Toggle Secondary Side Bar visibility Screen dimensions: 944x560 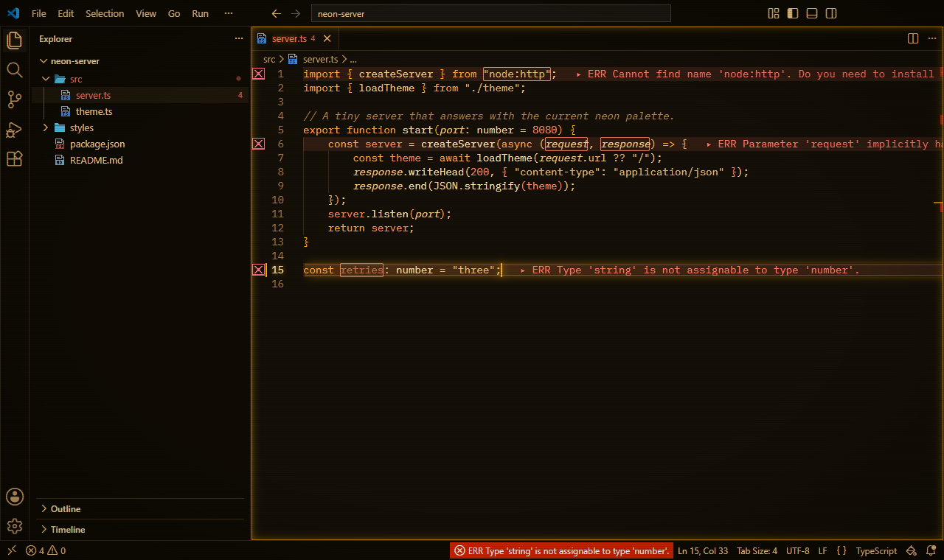(x=831, y=13)
